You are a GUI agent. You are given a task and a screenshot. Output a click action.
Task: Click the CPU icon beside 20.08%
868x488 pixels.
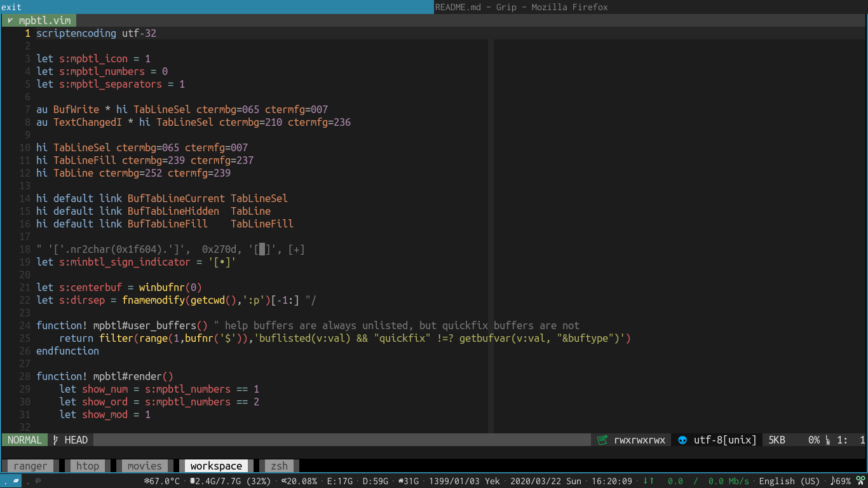pyautogui.click(x=283, y=481)
